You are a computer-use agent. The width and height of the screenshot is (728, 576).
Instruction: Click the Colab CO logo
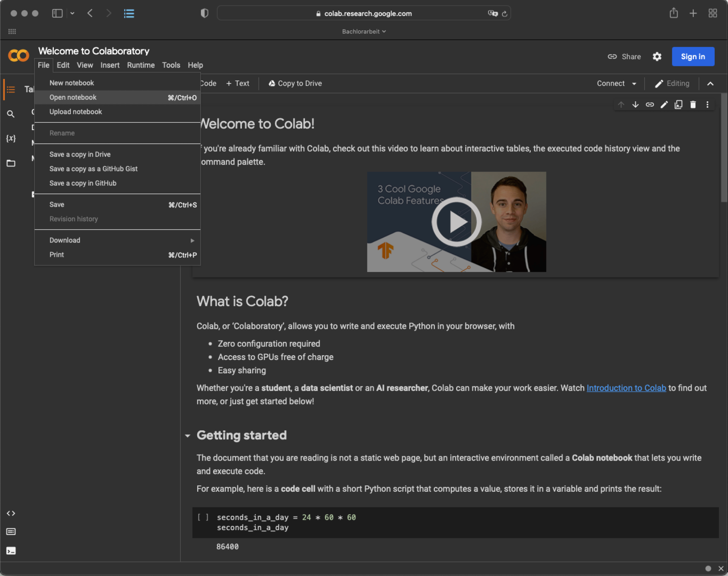click(x=18, y=56)
